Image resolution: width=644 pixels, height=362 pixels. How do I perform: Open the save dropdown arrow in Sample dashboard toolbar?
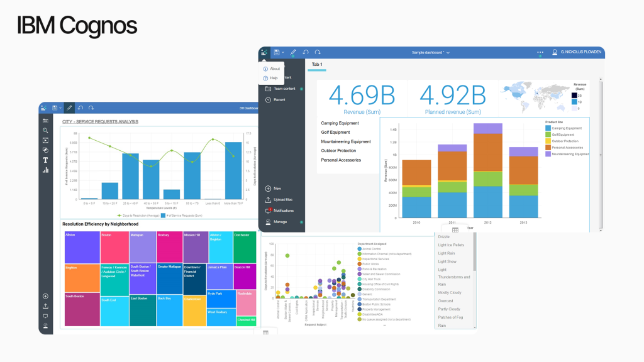[x=284, y=52]
